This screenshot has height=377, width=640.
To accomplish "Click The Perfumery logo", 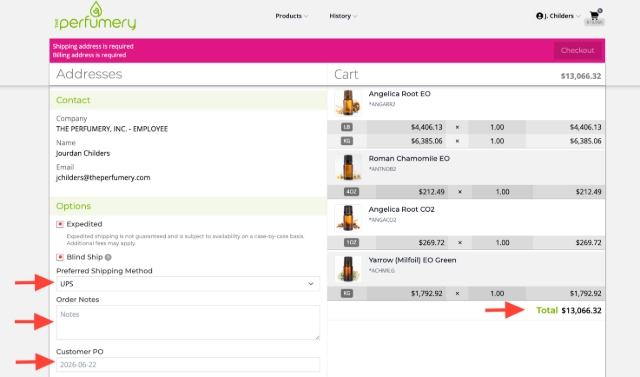I will pos(96,16).
